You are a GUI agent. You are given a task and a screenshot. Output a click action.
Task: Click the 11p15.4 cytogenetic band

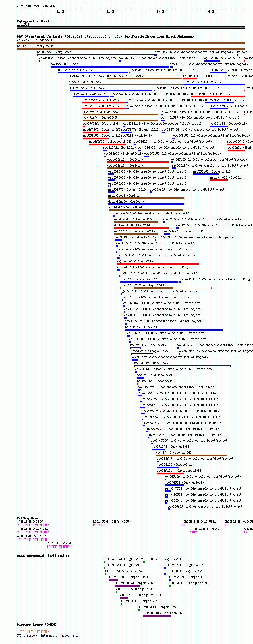click(131, 28)
